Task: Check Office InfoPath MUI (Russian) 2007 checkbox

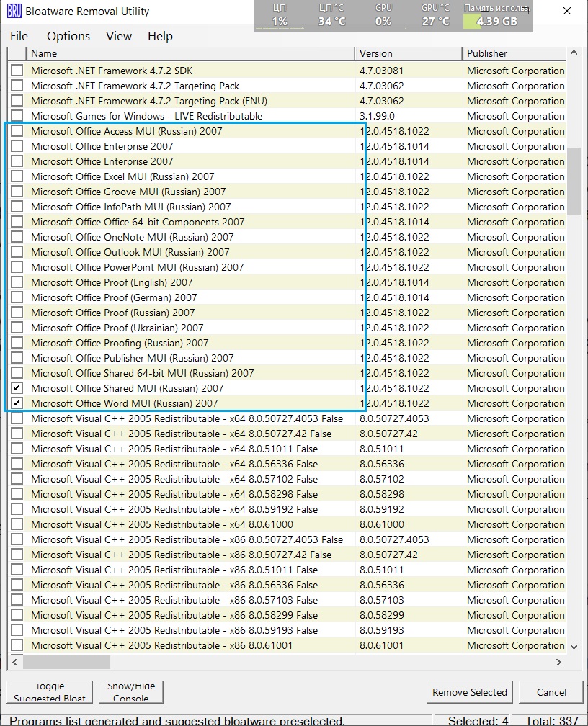Action: pyautogui.click(x=17, y=207)
